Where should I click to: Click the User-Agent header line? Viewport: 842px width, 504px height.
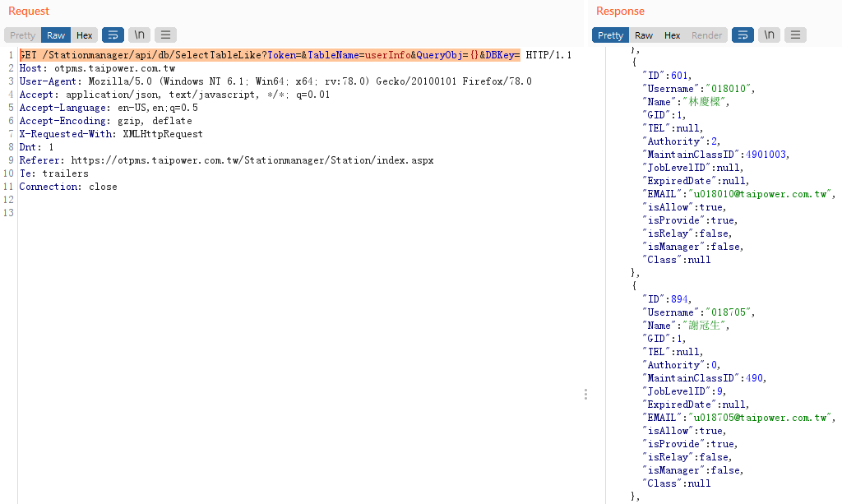275,81
